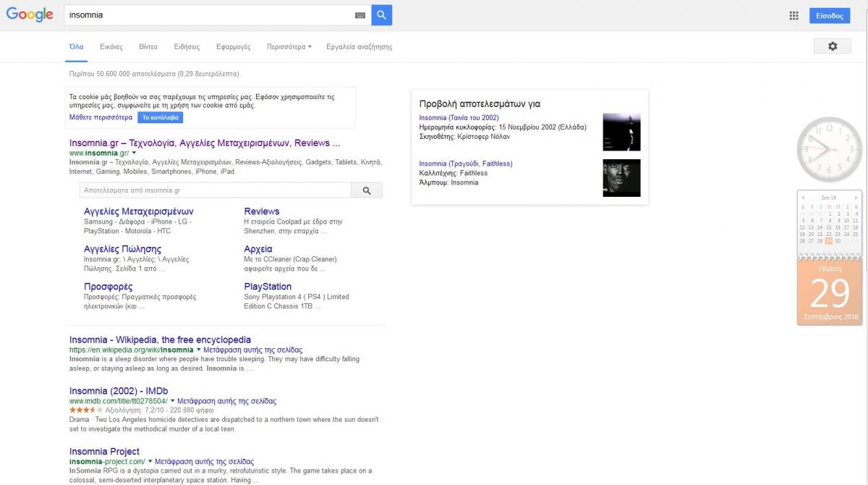868x485 pixels.
Task: Open Insomnia (Ταινία του 2002) panel link
Action: (459, 118)
